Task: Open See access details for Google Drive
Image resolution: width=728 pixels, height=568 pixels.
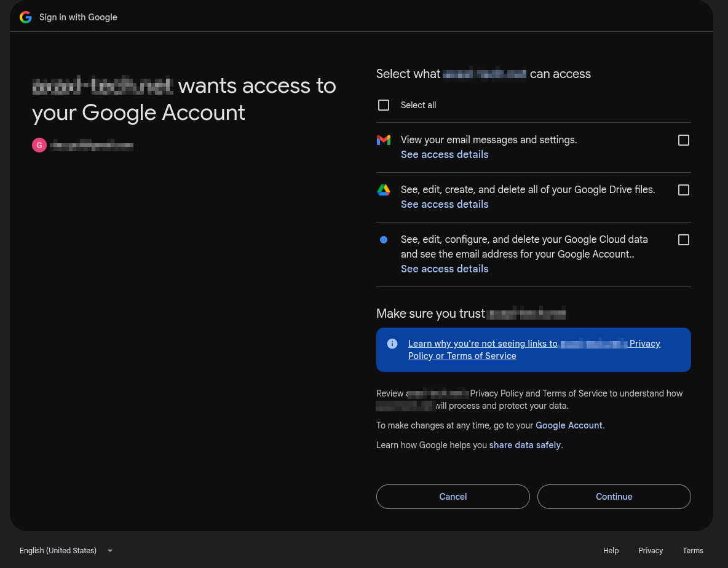Action: [x=445, y=204]
